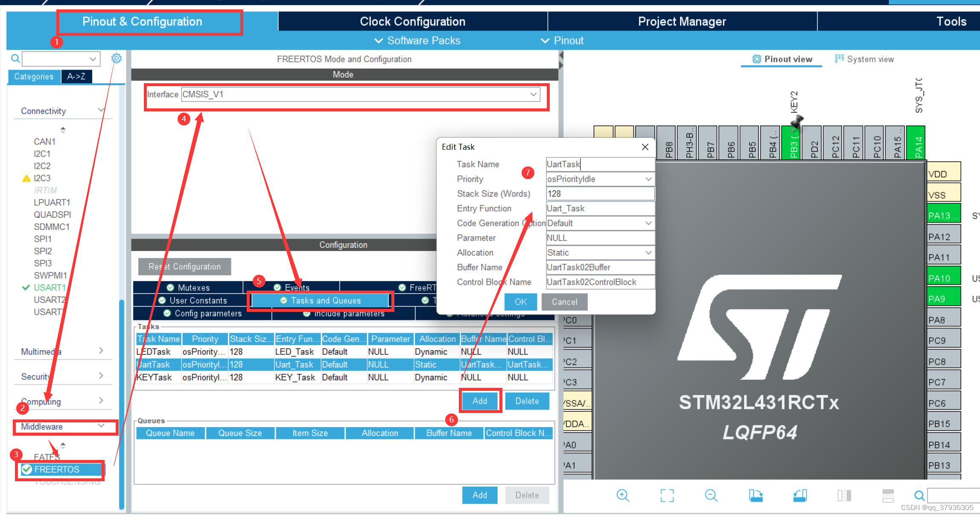
Task: Enable the FREERTOS middleware checkbox
Action: [27, 469]
